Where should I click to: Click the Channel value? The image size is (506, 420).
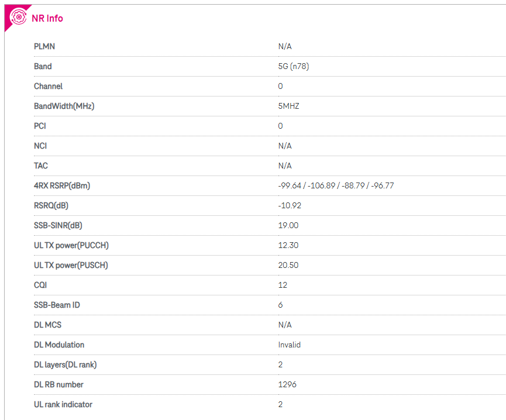click(x=280, y=86)
